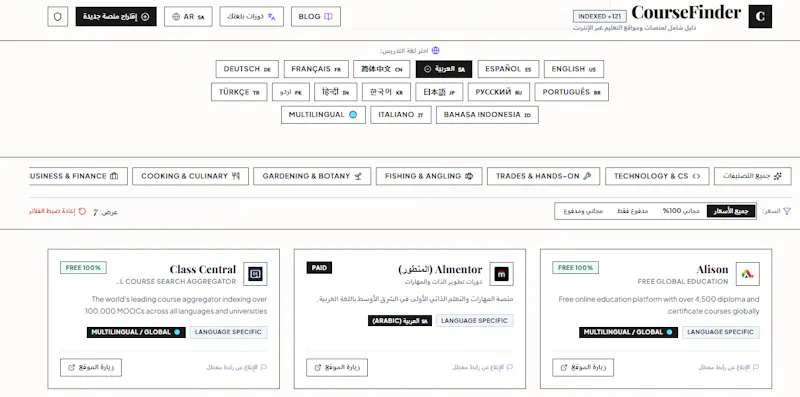The width and height of the screenshot is (800, 397).
Task: Select Japanese JP language chip
Action: (x=439, y=92)
